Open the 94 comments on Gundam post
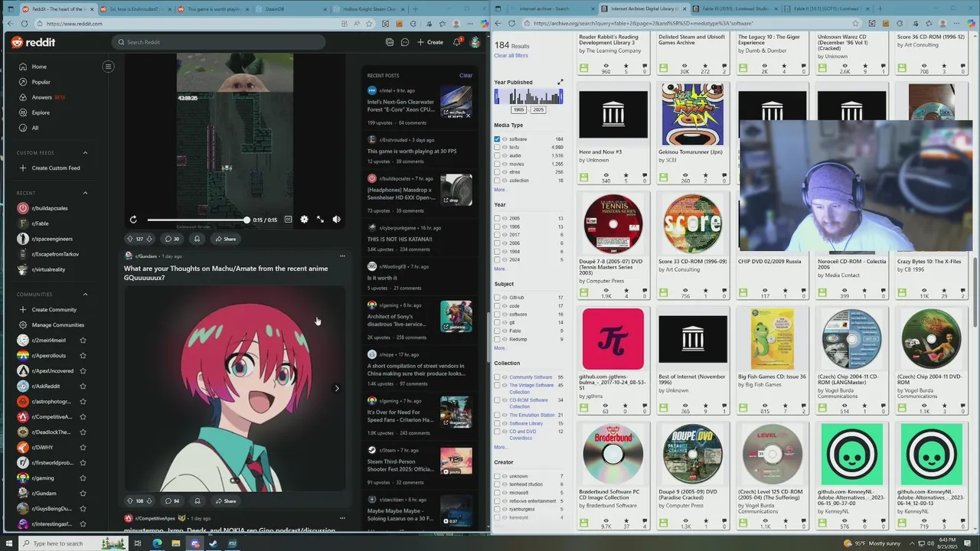980x551 pixels. (172, 501)
